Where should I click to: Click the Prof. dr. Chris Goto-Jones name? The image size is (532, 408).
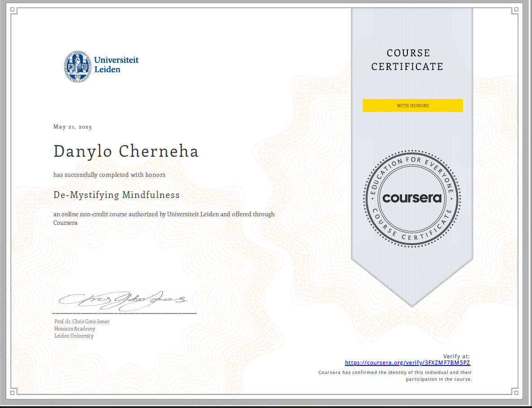[x=82, y=322]
